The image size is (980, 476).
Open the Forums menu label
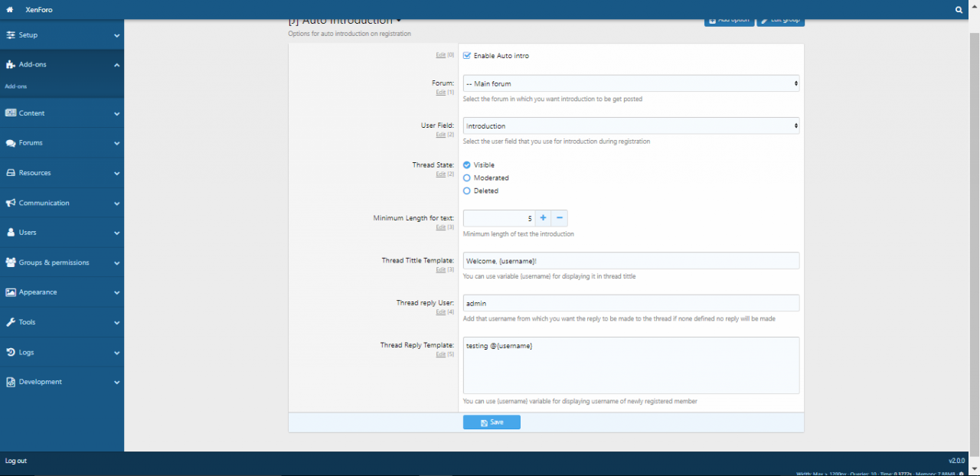(x=31, y=143)
